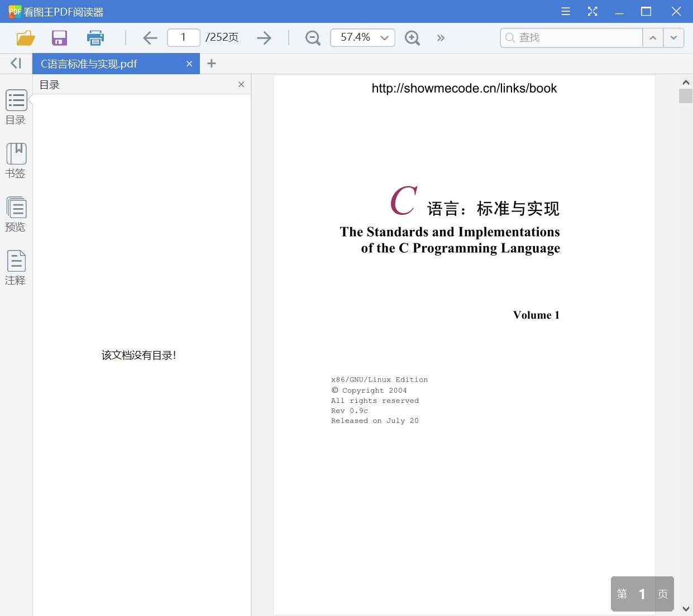Viewport: 693px width, 616px height.
Task: Zoom out using the minus magnifier icon
Action: tap(312, 37)
